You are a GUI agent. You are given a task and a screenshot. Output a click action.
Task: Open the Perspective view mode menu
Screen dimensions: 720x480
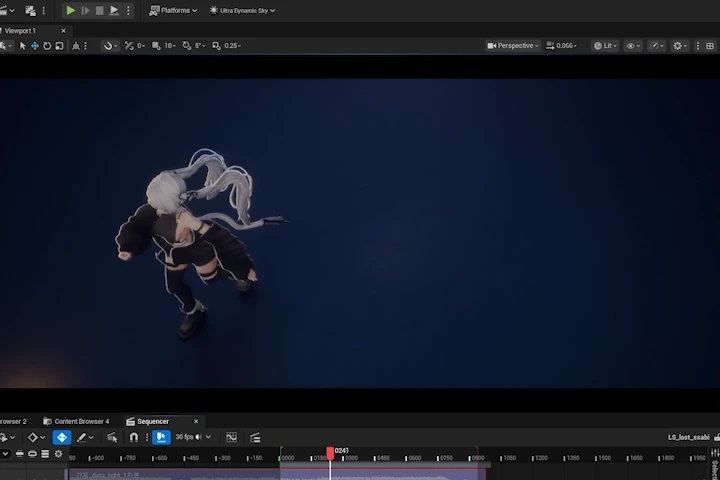pos(513,46)
